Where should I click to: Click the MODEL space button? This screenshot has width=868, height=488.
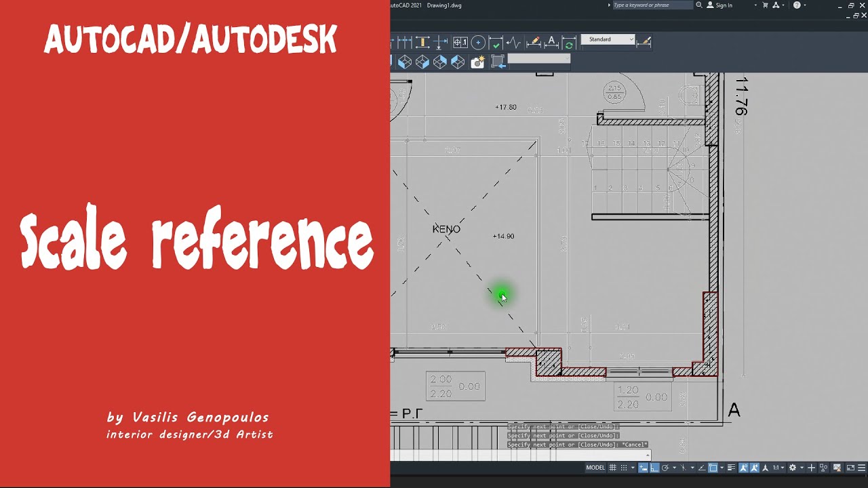[595, 468]
